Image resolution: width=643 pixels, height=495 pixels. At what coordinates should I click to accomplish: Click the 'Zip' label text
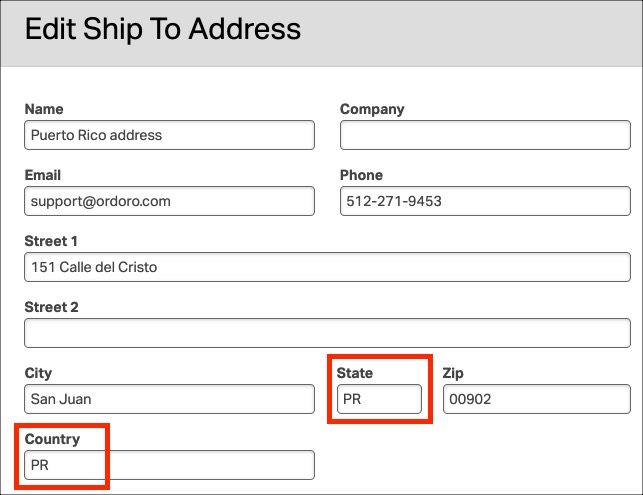[453, 374]
